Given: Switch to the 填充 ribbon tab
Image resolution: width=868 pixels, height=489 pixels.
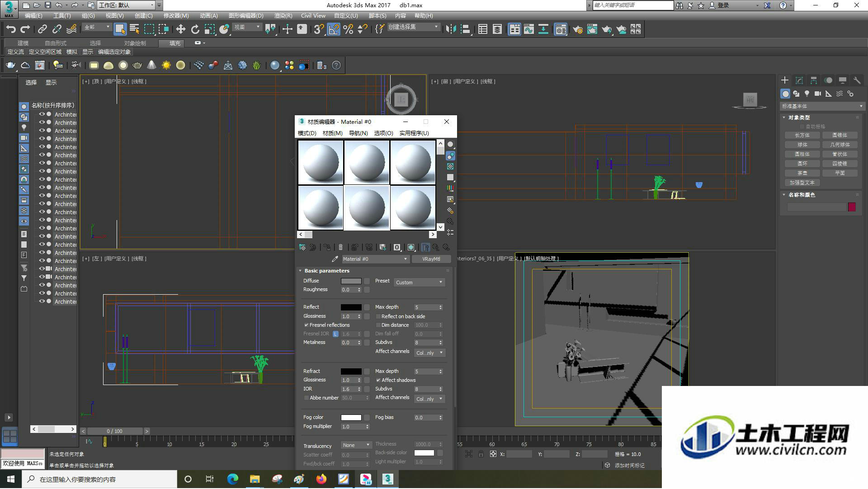Looking at the screenshot, I should tap(175, 43).
